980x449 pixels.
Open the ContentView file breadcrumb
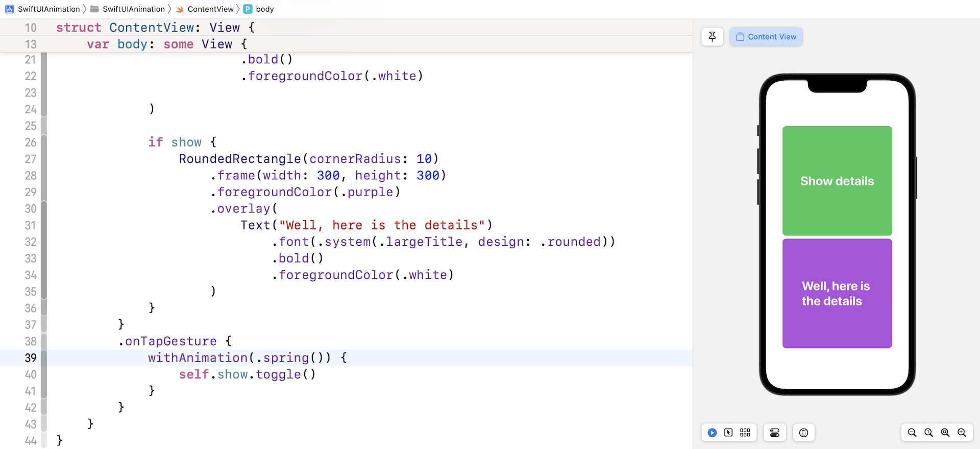pyautogui.click(x=210, y=9)
